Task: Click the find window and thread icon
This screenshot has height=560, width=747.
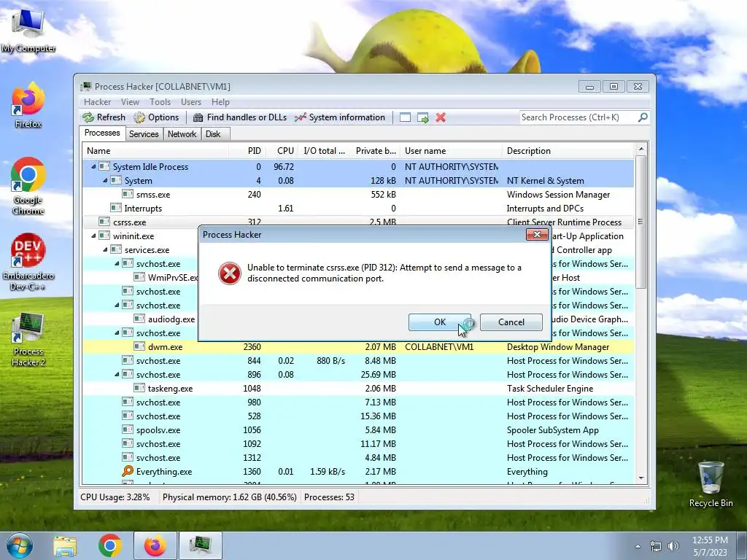Action: (422, 117)
